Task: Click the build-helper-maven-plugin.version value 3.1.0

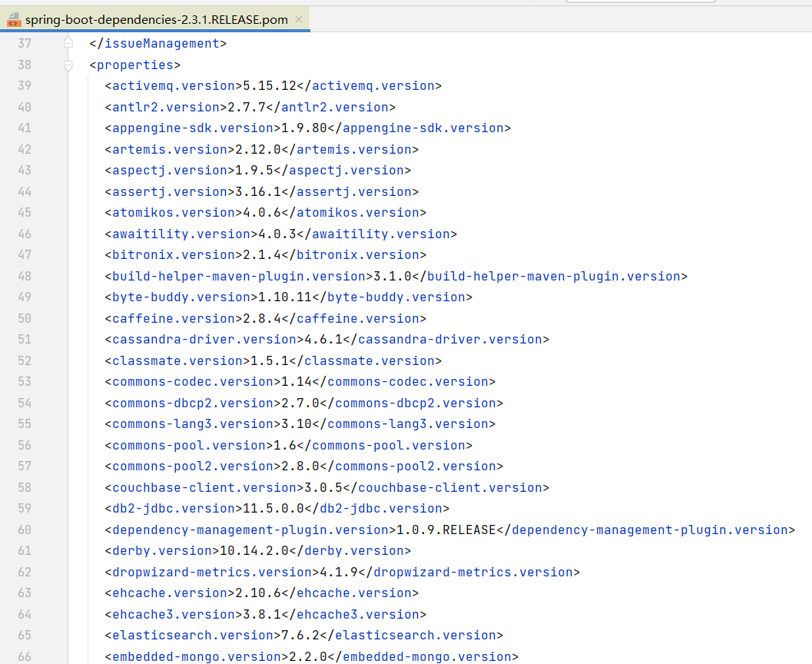Action: (x=393, y=277)
